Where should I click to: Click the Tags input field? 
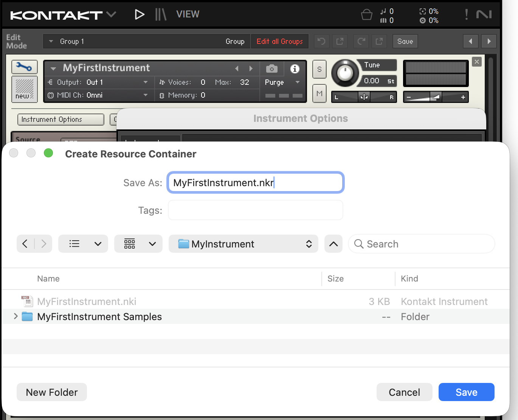pos(255,210)
